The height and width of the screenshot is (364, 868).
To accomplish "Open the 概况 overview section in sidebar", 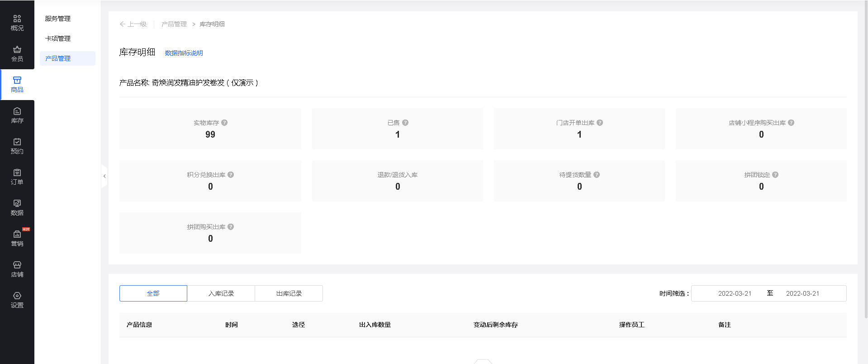I will click(17, 23).
